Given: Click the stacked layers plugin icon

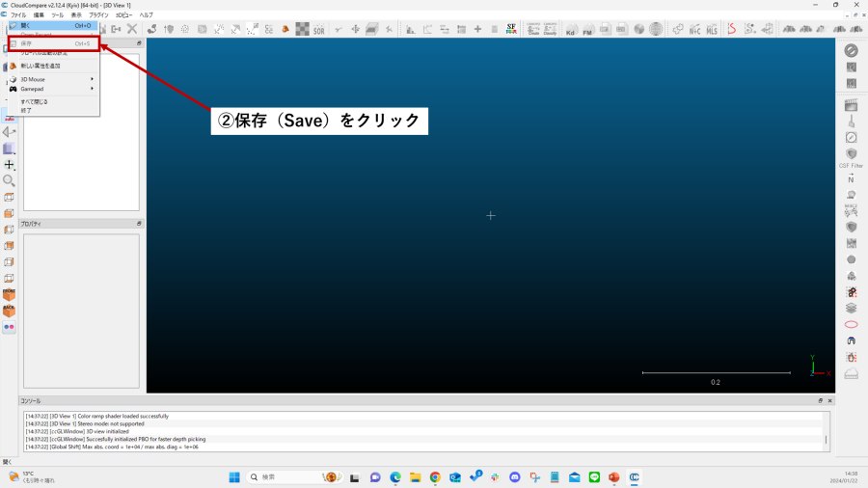Looking at the screenshot, I should (852, 309).
